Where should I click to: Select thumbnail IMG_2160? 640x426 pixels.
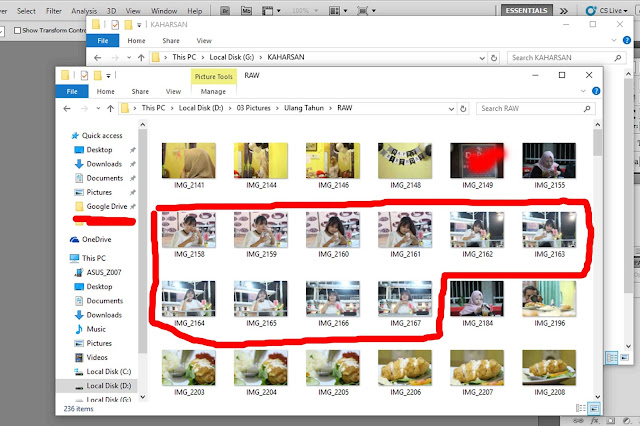coord(333,230)
